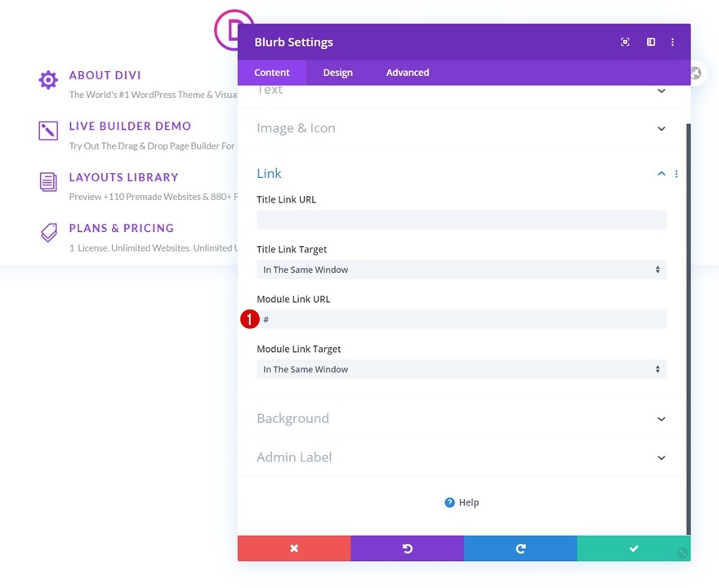Open the Blurb Settings three-dot menu

[672, 42]
